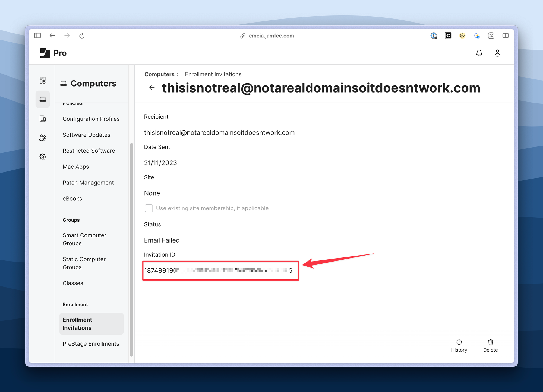Viewport: 543px width, 392px height.
Task: Navigate to PreStage Enrollments section
Action: [x=91, y=344]
